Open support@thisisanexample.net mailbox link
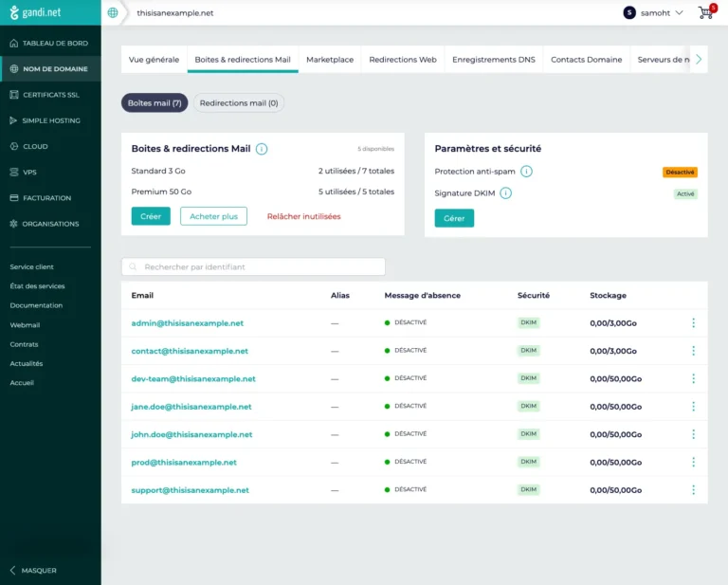Viewport: 728px width, 585px height. click(190, 490)
